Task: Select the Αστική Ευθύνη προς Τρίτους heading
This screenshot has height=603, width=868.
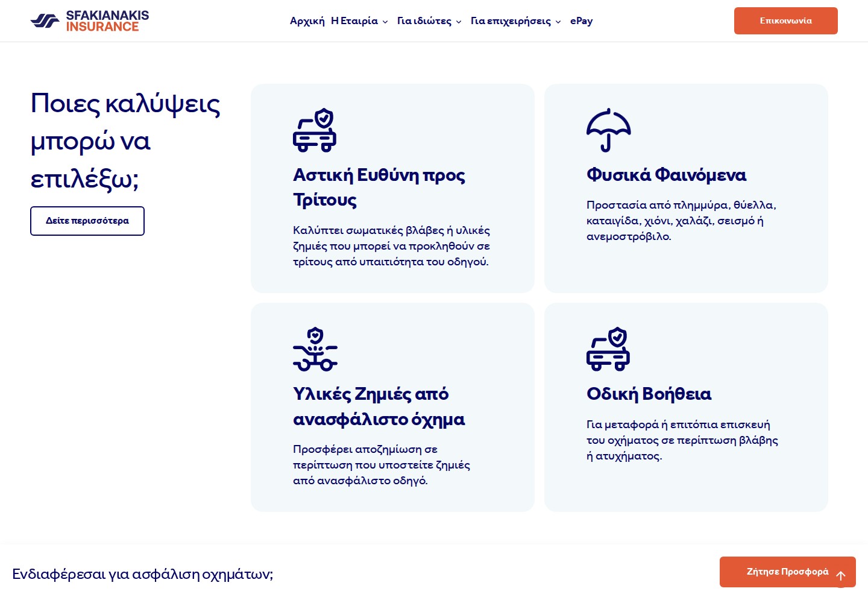Action: pos(379,187)
